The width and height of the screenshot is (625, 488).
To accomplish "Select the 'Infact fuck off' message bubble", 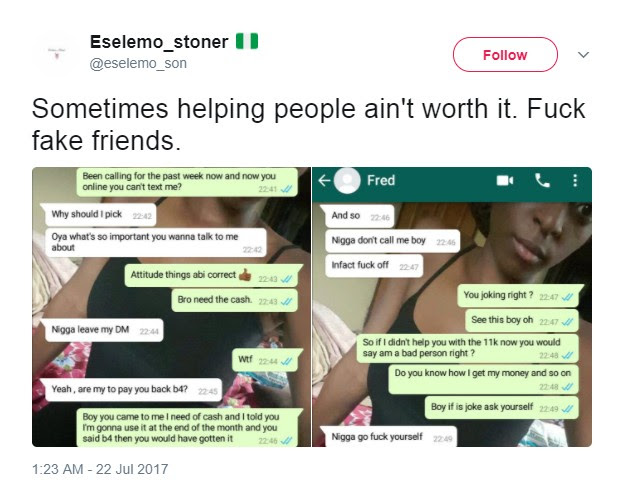I will point(374,266).
